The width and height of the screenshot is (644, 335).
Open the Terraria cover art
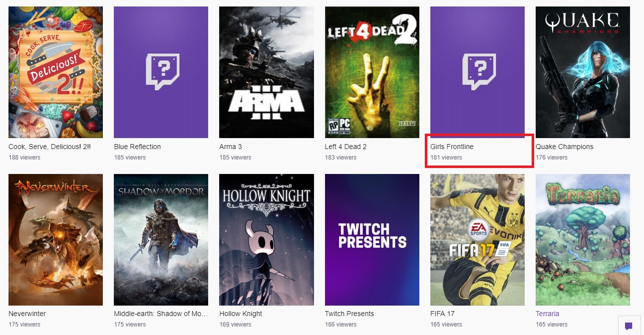pyautogui.click(x=583, y=239)
